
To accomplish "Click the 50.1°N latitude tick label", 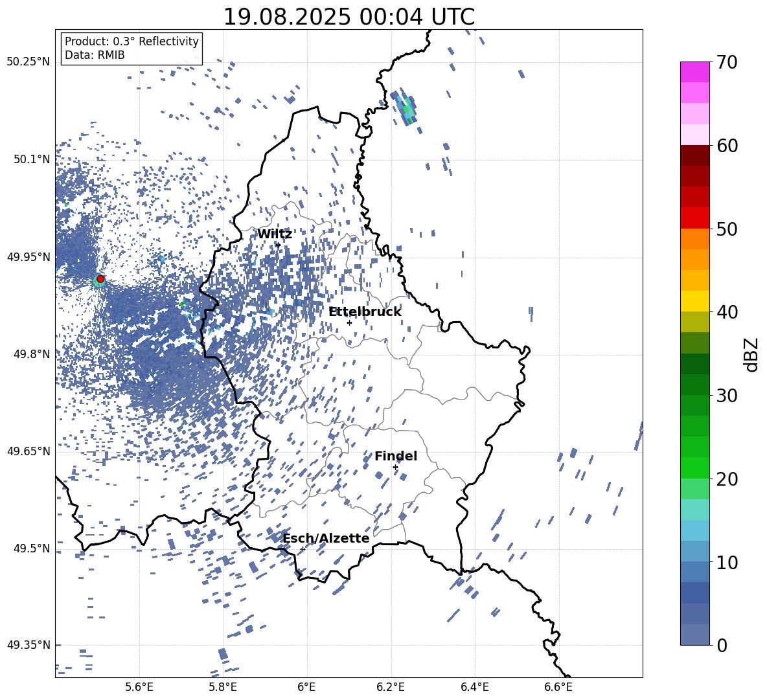I will click(32, 159).
